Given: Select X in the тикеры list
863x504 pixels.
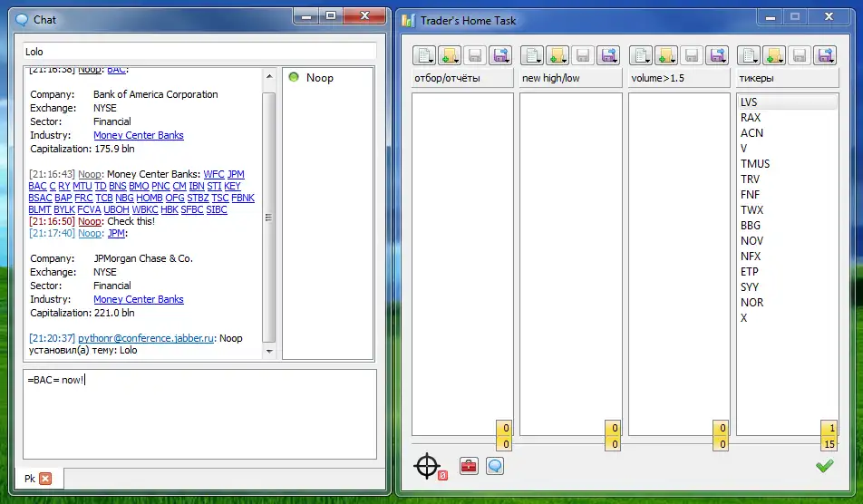Looking at the screenshot, I should (x=788, y=318).
